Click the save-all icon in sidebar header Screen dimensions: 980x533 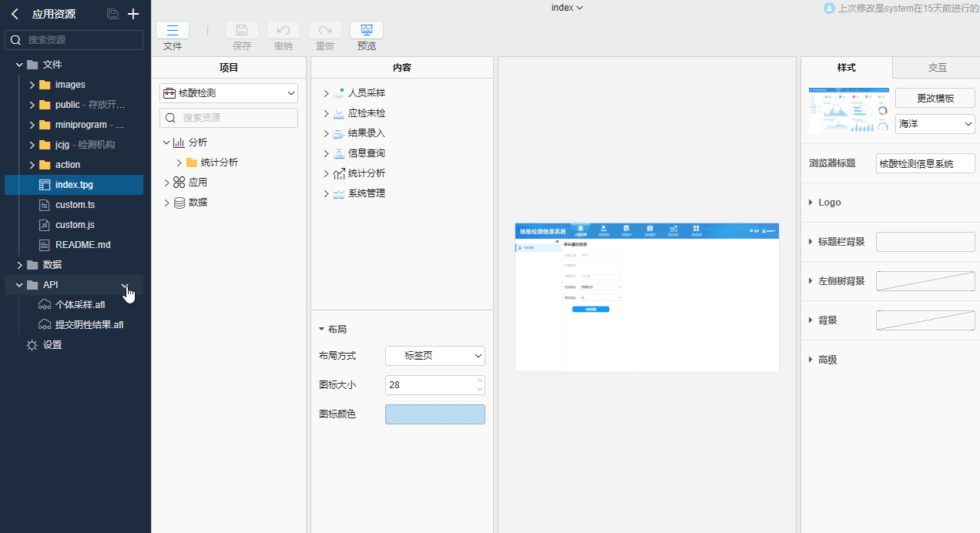pos(113,14)
